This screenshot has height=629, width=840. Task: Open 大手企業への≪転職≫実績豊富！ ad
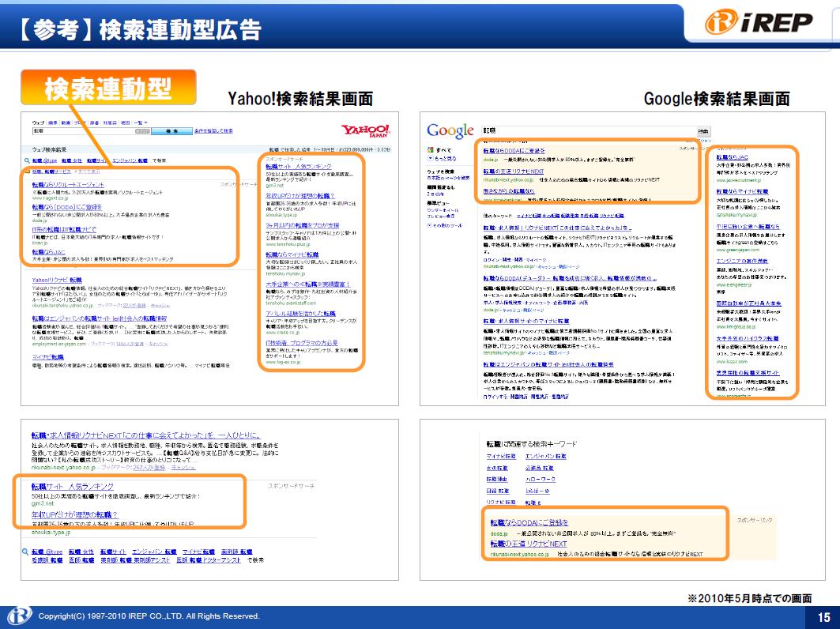point(307,284)
